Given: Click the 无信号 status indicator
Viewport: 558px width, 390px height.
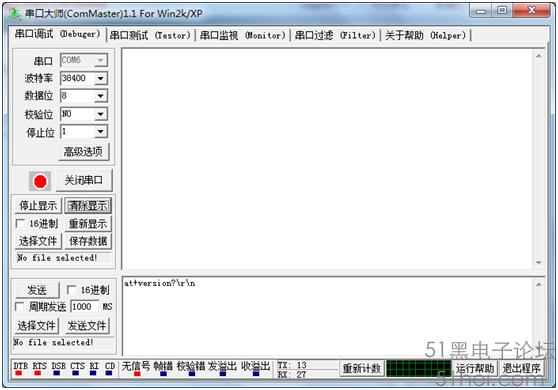Looking at the screenshot, I should (x=137, y=373).
